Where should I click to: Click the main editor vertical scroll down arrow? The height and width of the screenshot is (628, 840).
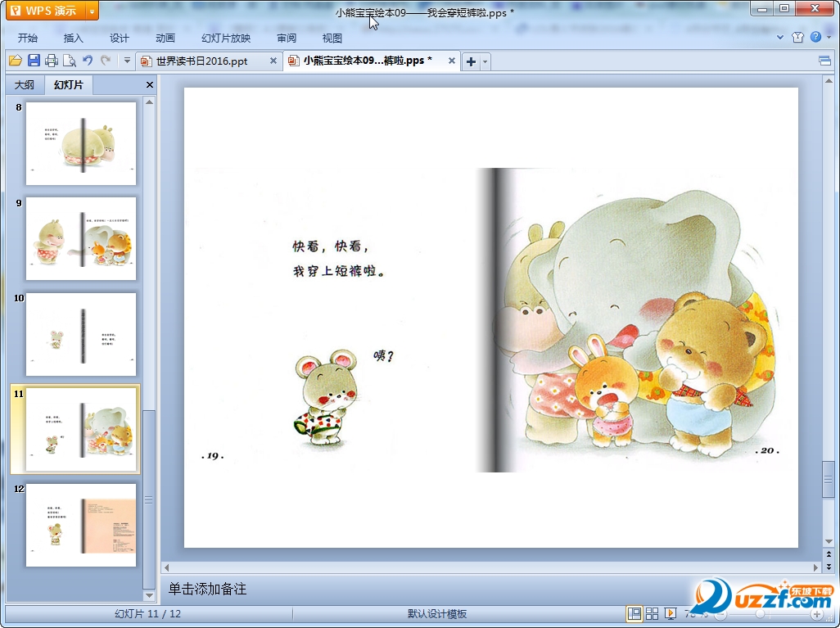pyautogui.click(x=829, y=541)
